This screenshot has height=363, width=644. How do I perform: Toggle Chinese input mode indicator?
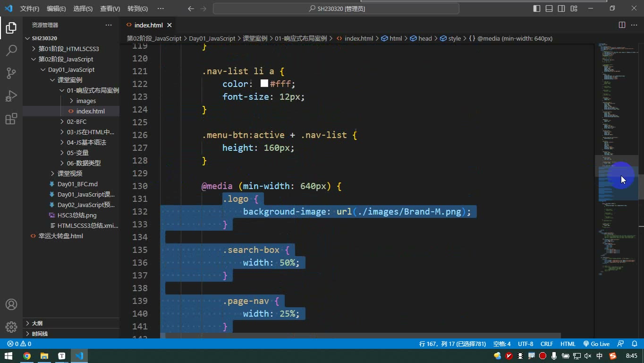600,356
